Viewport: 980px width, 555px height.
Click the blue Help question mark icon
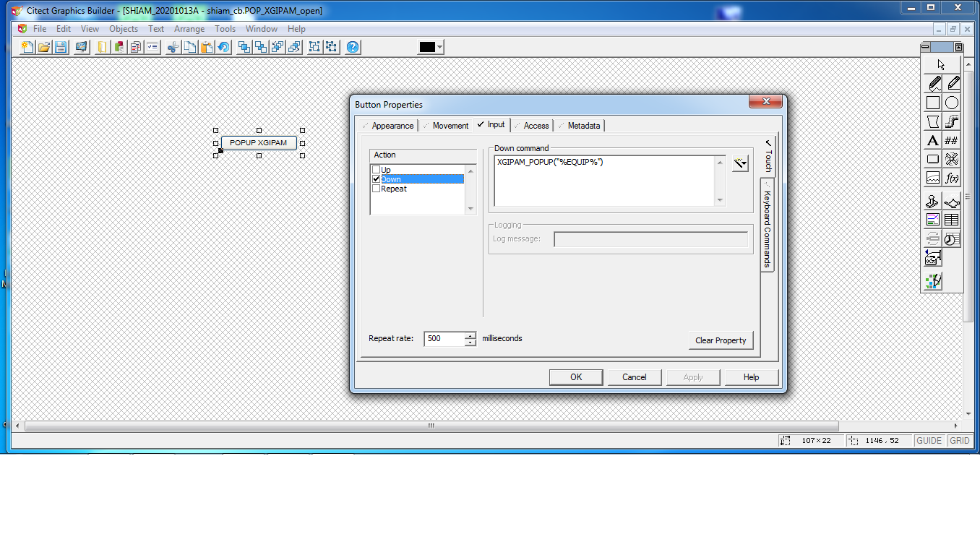pos(353,47)
